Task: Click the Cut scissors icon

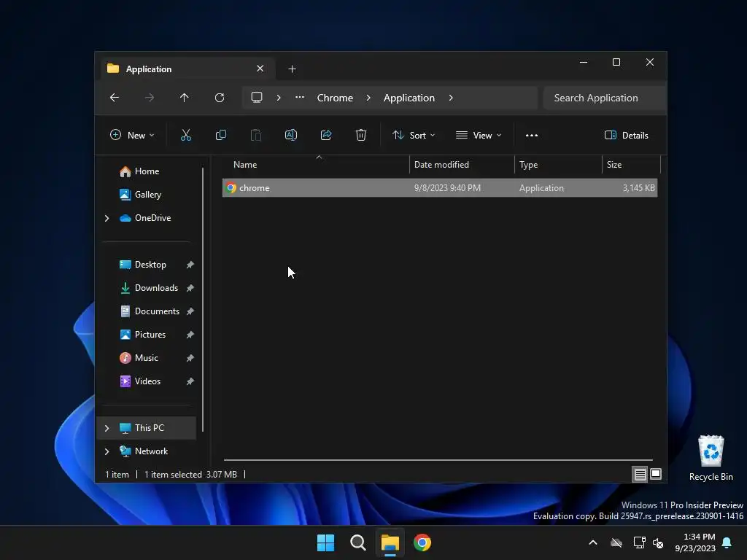Action: (186, 135)
